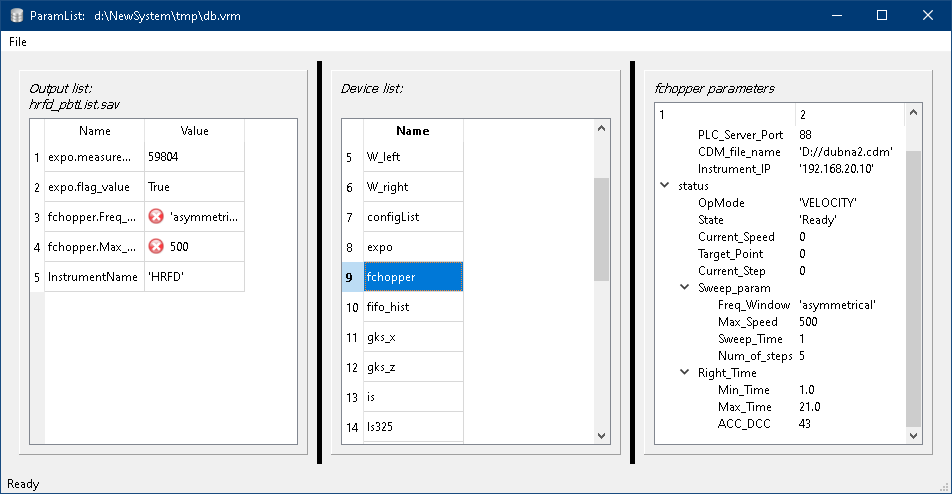The height and width of the screenshot is (494, 952).
Task: Select the fifo_hist device row
Action: click(412, 307)
